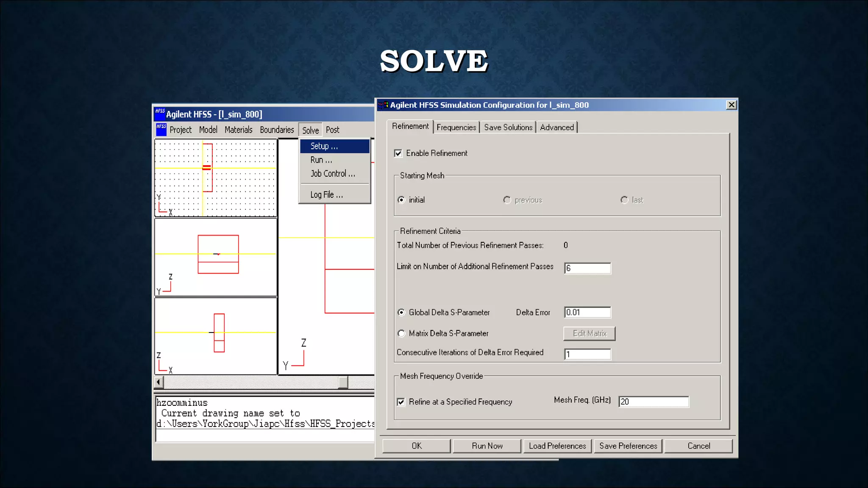Click 'Current drawing name set to' log line
Image resolution: width=868 pixels, height=488 pixels.
click(x=231, y=413)
